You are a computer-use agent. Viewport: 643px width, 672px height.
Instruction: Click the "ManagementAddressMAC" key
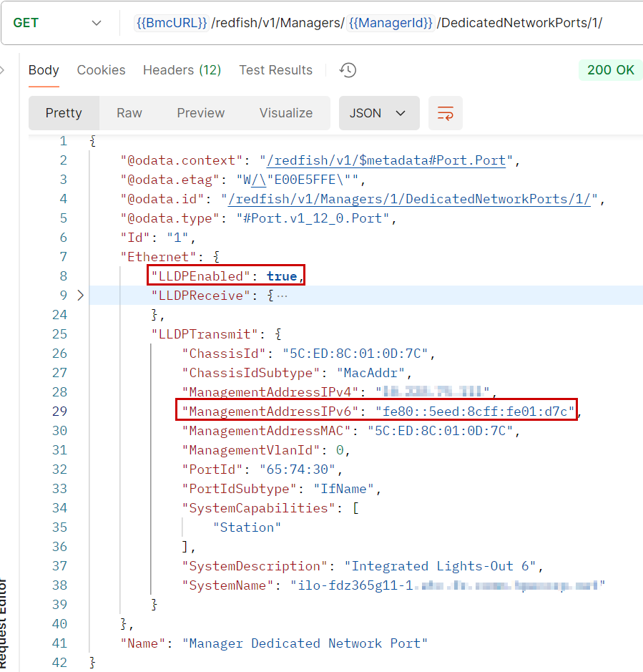[267, 431]
